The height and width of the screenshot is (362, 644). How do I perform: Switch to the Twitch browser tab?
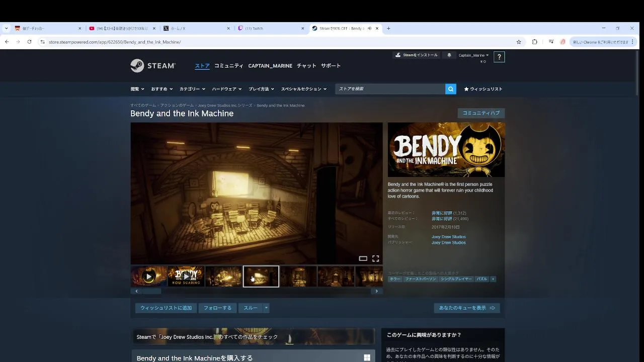tap(271, 29)
